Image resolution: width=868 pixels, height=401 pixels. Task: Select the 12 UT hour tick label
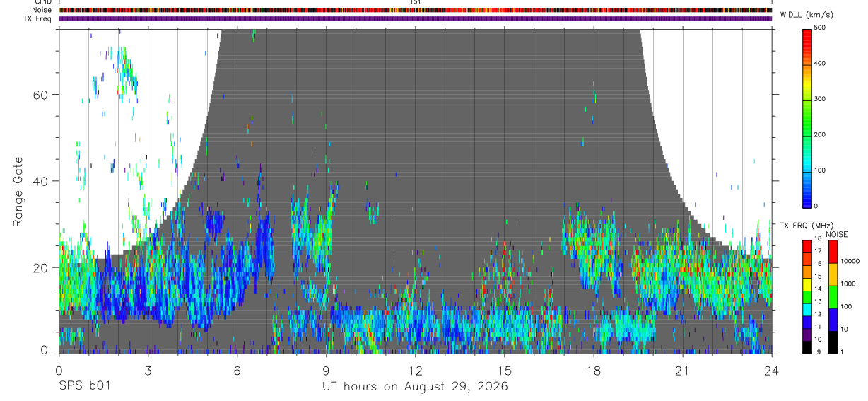(416, 371)
